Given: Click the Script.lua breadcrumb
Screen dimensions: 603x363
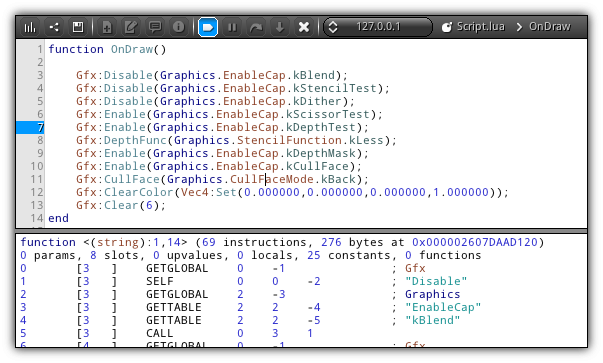Looking at the screenshot, I should tap(480, 27).
